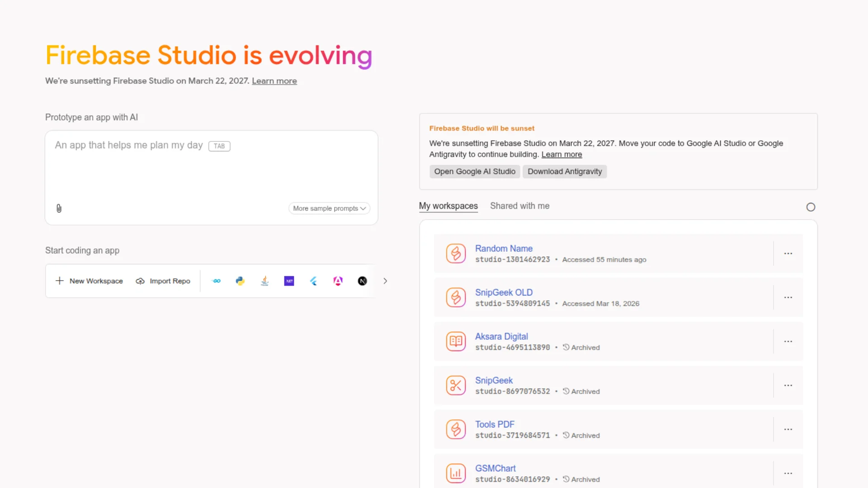The height and width of the screenshot is (488, 868).
Task: Toggle the circular filter near workspace tabs
Action: (x=811, y=207)
